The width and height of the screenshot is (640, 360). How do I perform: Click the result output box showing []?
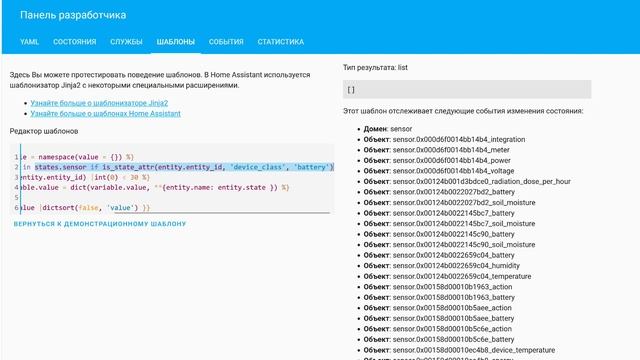point(467,89)
